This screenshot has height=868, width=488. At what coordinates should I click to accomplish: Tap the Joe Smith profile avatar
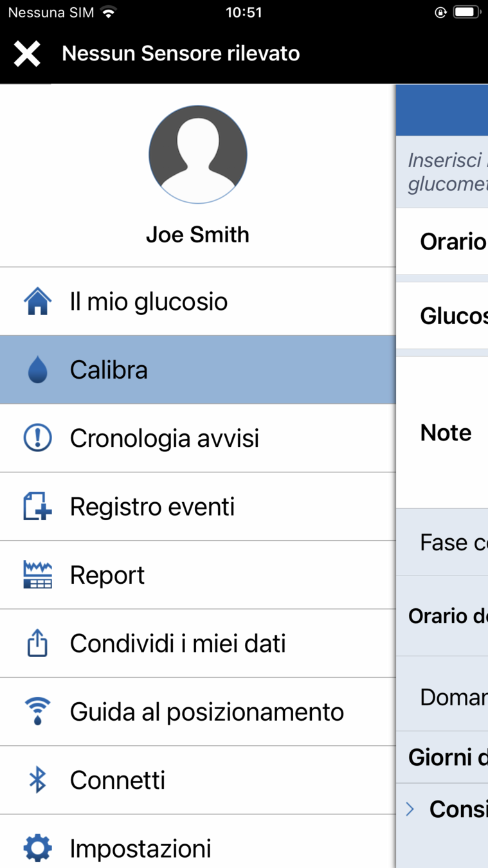click(x=198, y=154)
